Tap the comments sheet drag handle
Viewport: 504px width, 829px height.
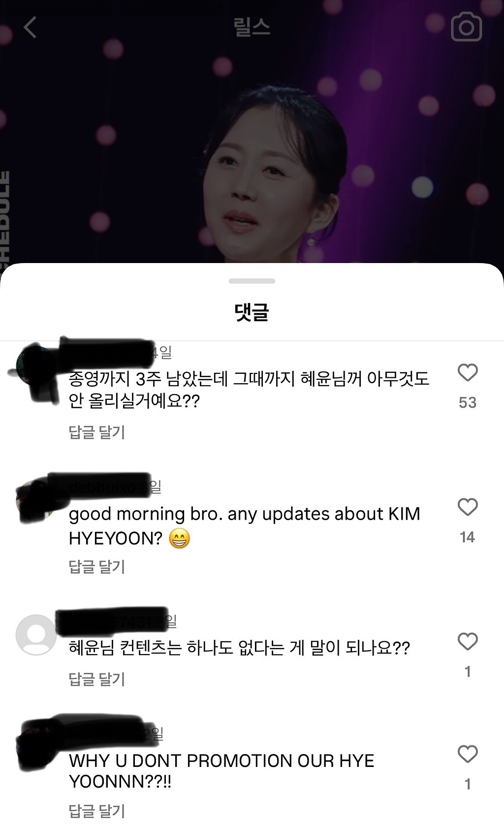click(252, 281)
